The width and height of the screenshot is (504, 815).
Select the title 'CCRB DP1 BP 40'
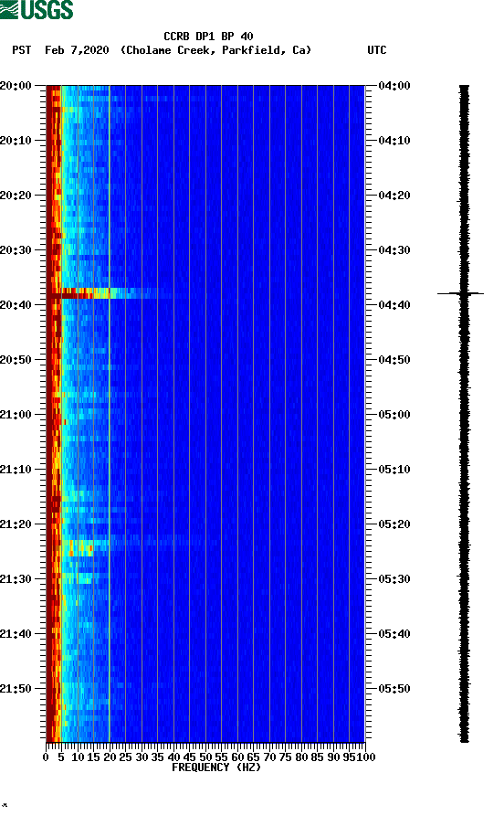pos(208,37)
